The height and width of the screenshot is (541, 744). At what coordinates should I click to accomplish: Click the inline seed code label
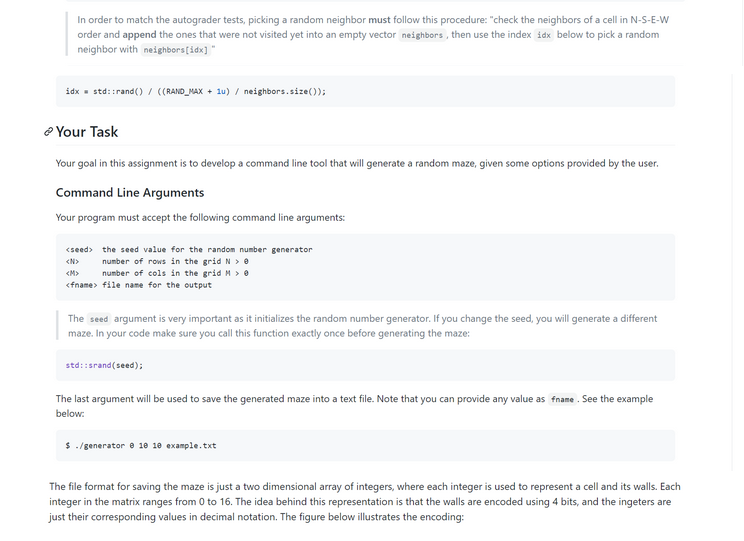(x=99, y=319)
